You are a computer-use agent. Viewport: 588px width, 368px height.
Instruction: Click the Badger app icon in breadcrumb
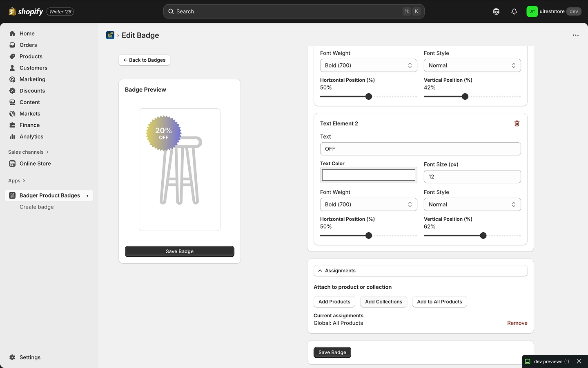pos(110,35)
